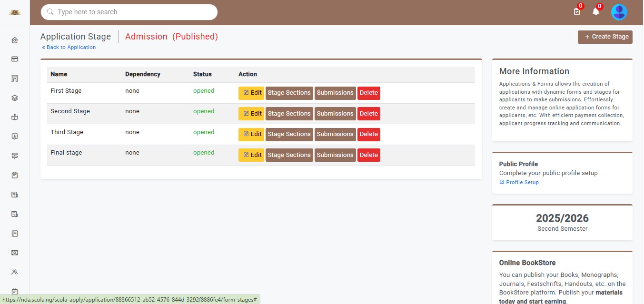Open the Profile Setup link
The width and height of the screenshot is (644, 304).
522,183
